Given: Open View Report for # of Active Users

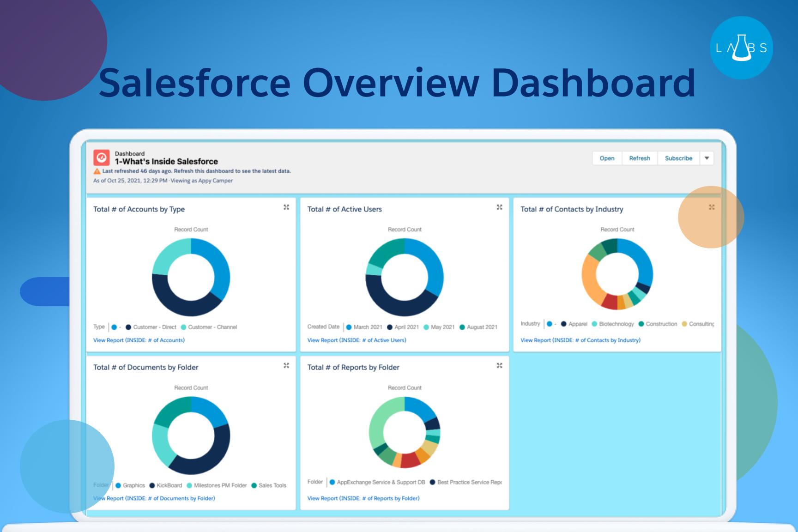Looking at the screenshot, I should [357, 340].
